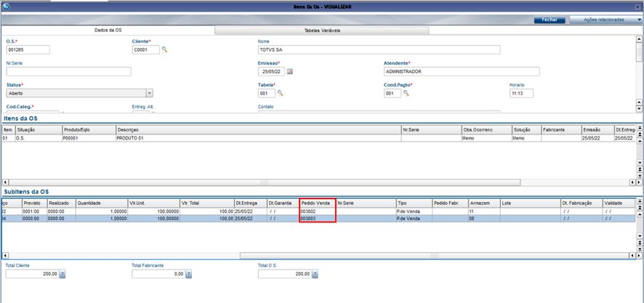This screenshot has height=303, width=644.
Task: Move one row down in SubItens da OS grid
Action: coord(639,236)
